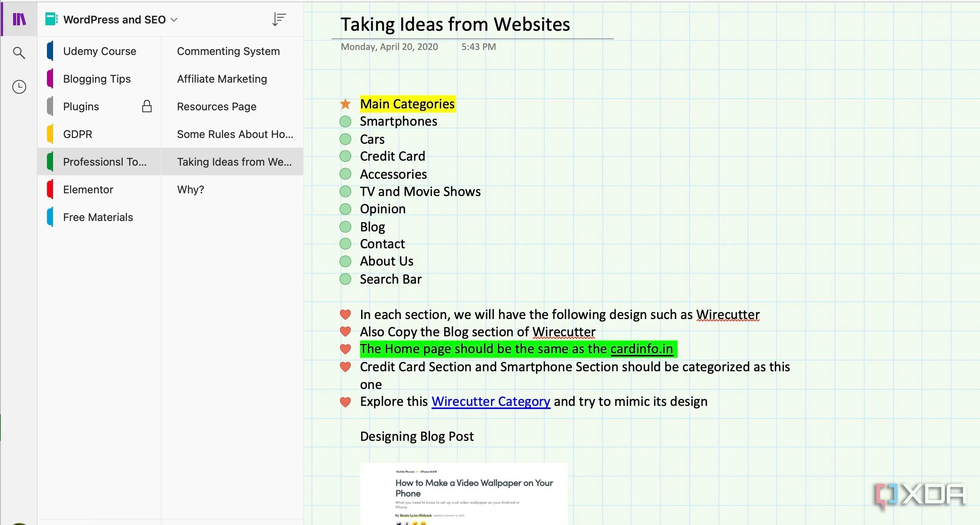
Task: Open the Blogging Tips section
Action: [x=99, y=79]
